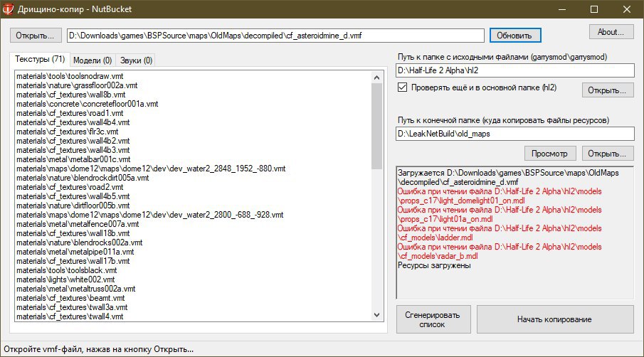This screenshot has width=644, height=357.
Task: Select materials\cf_textures\wall4b5.vmt
Action: [73, 196]
